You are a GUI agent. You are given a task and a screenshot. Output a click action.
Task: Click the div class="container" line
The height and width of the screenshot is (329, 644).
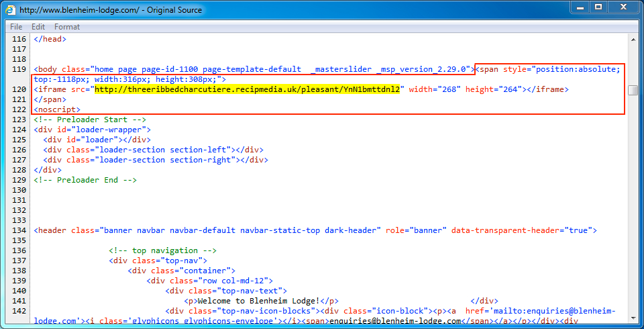pos(182,271)
